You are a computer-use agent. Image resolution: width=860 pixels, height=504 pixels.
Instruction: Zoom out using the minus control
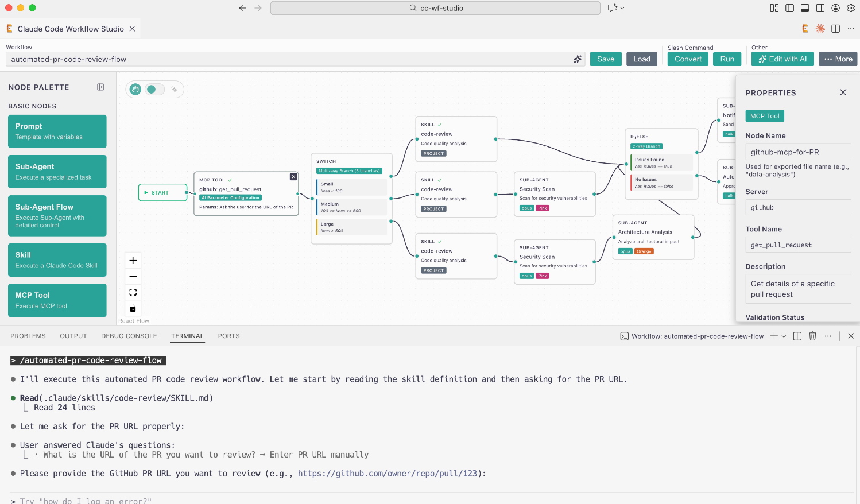(133, 276)
